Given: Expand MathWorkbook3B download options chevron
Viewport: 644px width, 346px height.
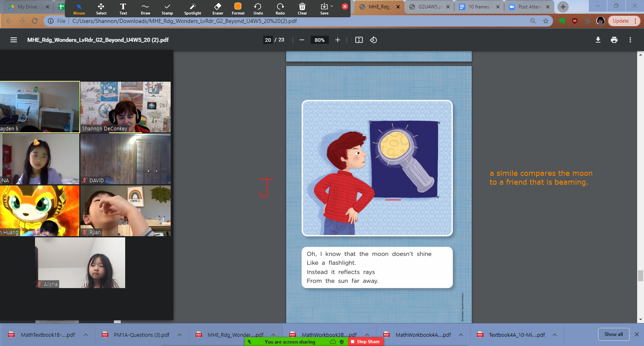Looking at the screenshot, I should click(x=367, y=335).
